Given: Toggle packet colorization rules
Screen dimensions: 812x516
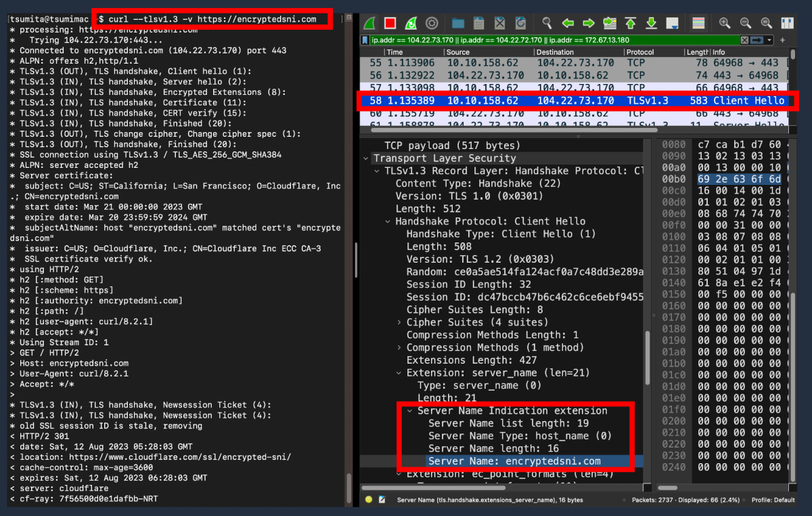Looking at the screenshot, I should click(x=698, y=23).
